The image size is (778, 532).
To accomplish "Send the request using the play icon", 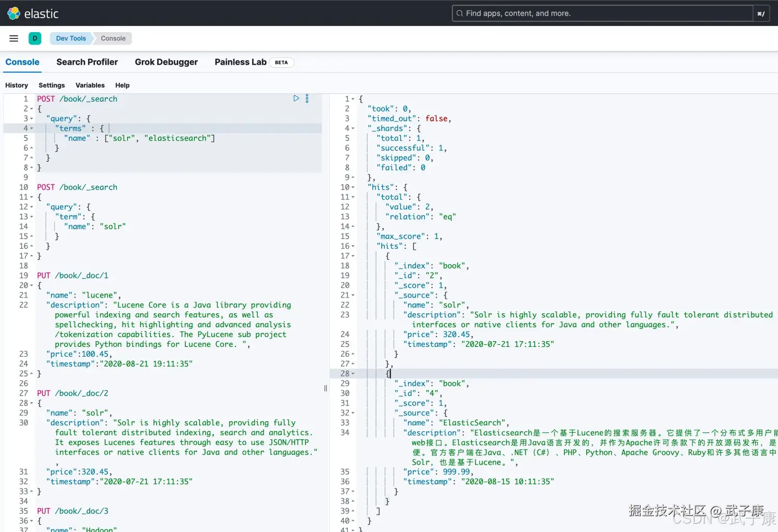I will 296,98.
